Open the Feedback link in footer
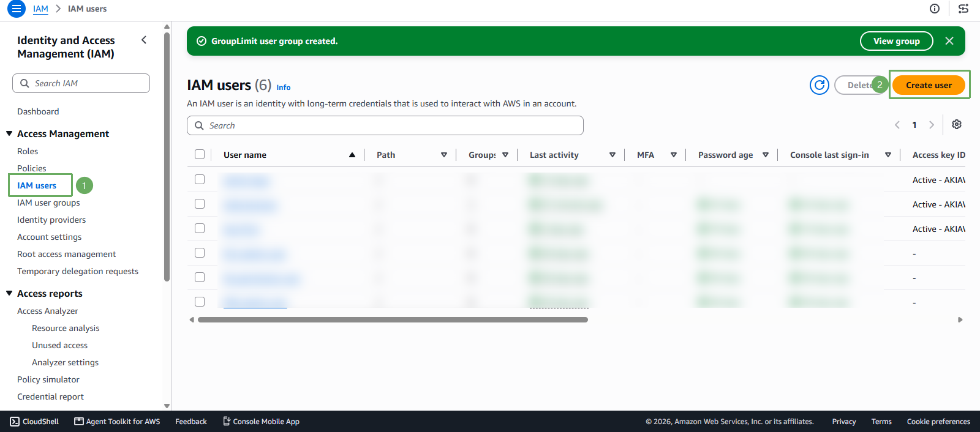The height and width of the screenshot is (432, 980). point(191,422)
